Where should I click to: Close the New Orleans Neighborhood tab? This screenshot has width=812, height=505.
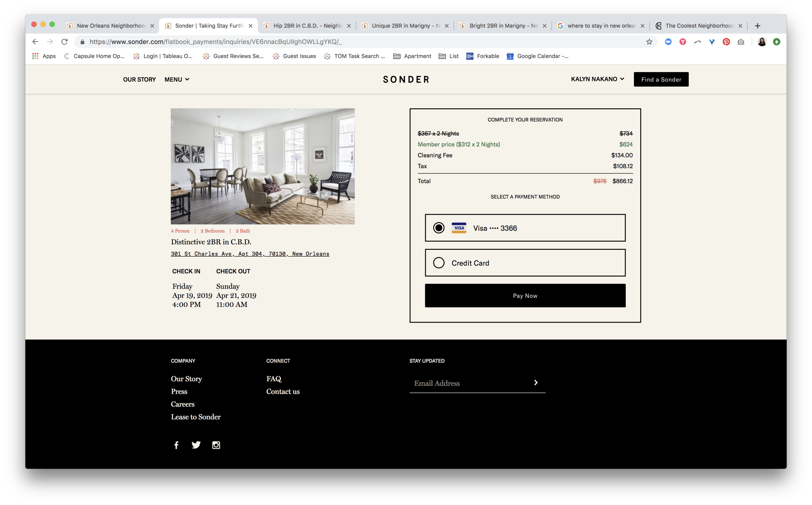pyautogui.click(x=152, y=26)
